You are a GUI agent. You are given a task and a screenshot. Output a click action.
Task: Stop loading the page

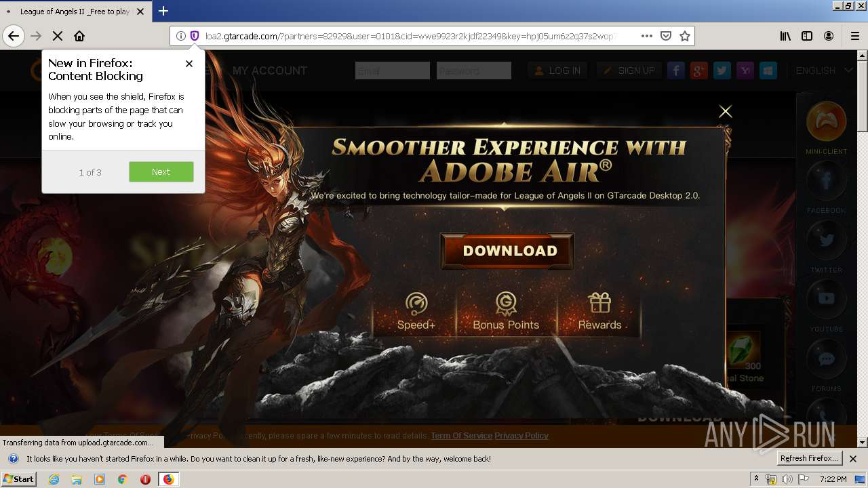click(58, 36)
